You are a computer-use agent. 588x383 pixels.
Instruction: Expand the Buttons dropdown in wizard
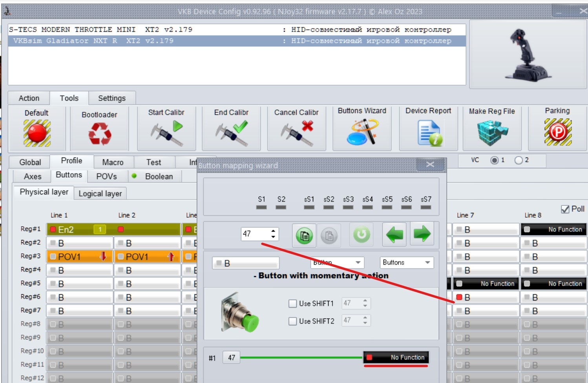pos(407,262)
